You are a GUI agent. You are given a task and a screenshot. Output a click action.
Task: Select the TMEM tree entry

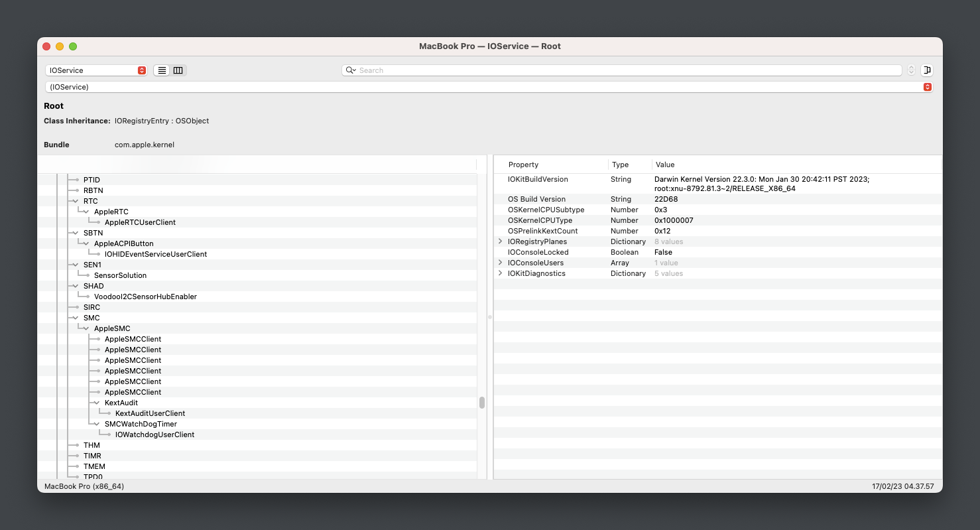point(94,466)
